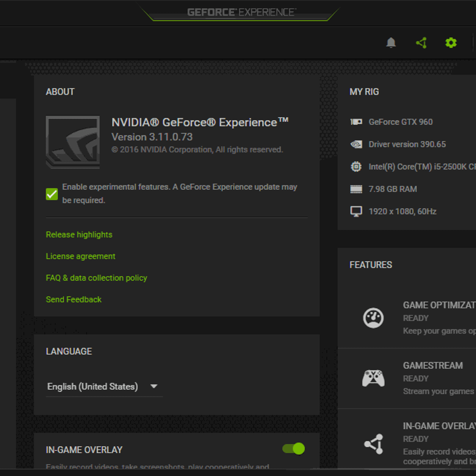Screen dimensions: 476x476
Task: Click Version 3.11.0.73 text
Action: point(152,137)
